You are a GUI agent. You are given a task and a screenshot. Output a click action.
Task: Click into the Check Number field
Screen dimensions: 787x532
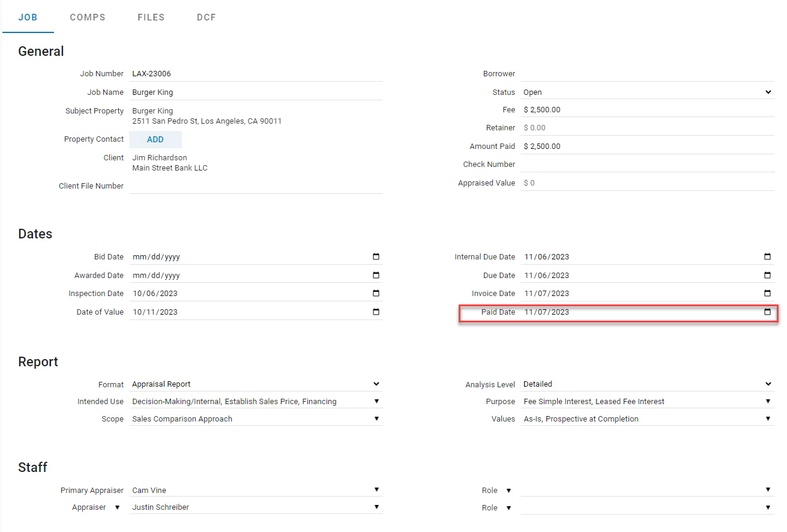pyautogui.click(x=647, y=165)
